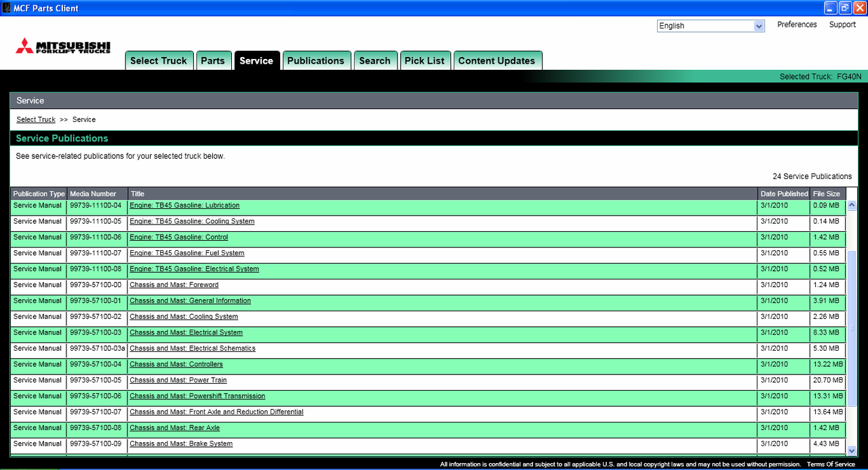The image size is (868, 470).
Task: Select media number 99739-57100-06
Action: [x=97, y=396]
